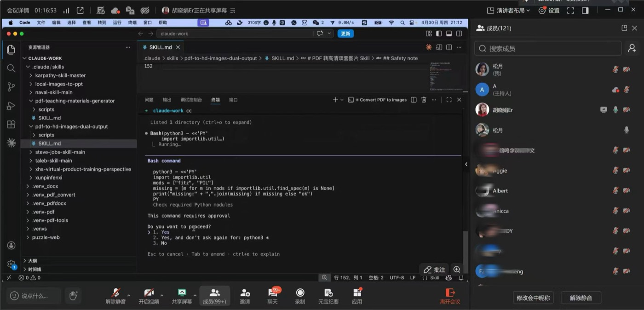Toggle the sidebar icon in meeting top bar
644x310 pixels.
coord(585,10)
